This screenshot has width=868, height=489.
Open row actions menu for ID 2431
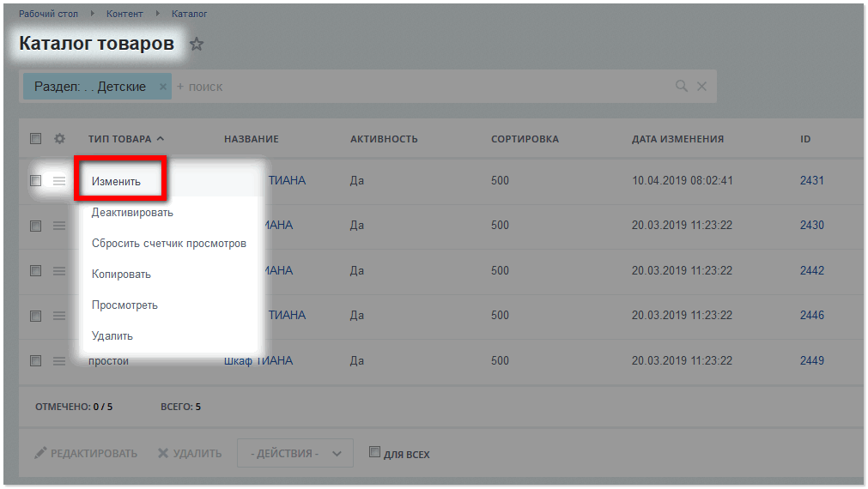click(59, 181)
